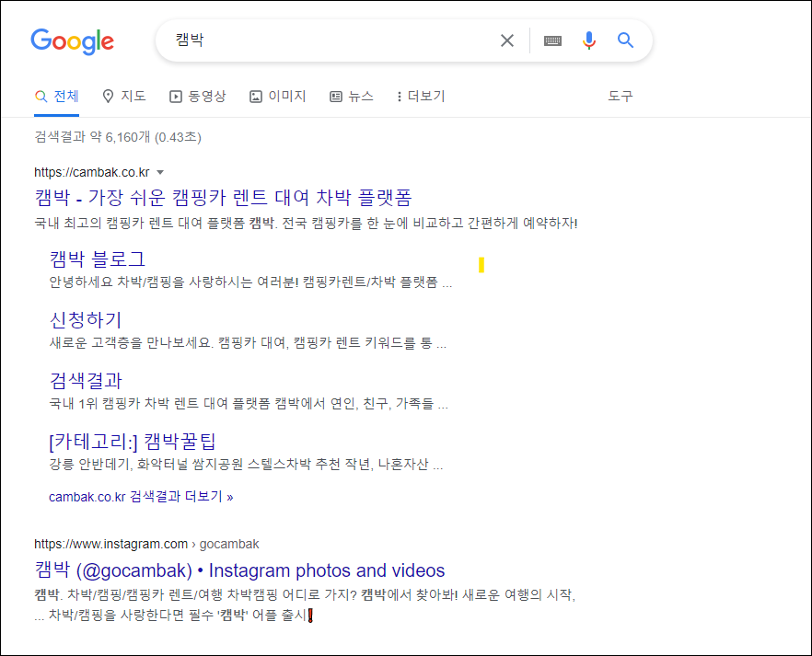This screenshot has height=656, width=812.
Task: Open the 검색결과 sitelink
Action: click(86, 380)
